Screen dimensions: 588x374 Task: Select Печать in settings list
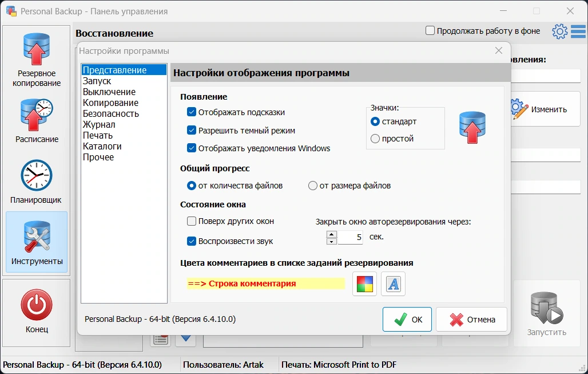124,135
